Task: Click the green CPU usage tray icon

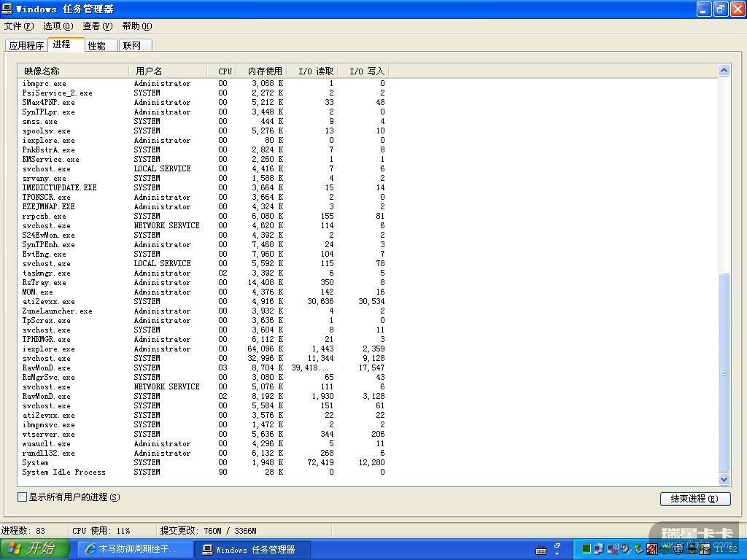Action: [x=587, y=548]
